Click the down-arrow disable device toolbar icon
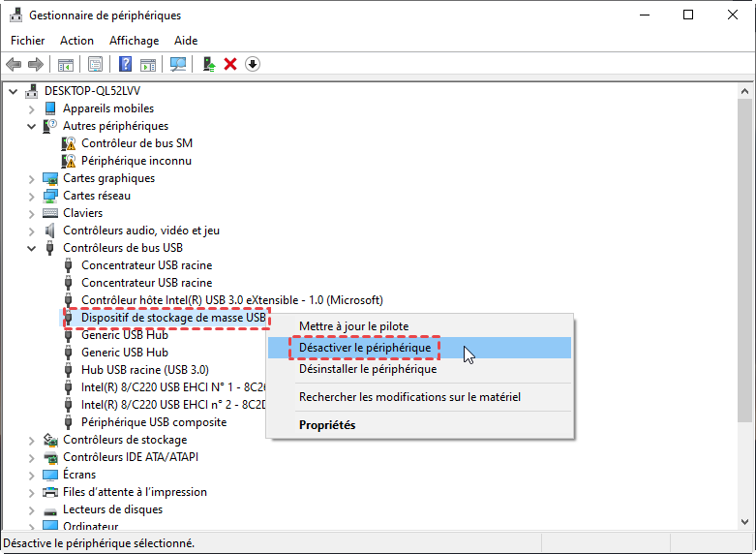 (253, 64)
